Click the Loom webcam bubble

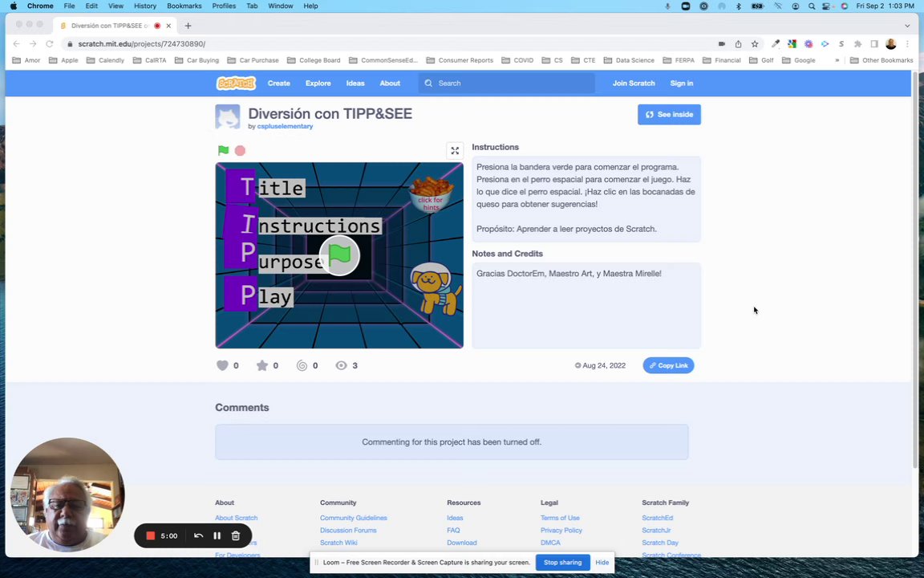tap(67, 495)
